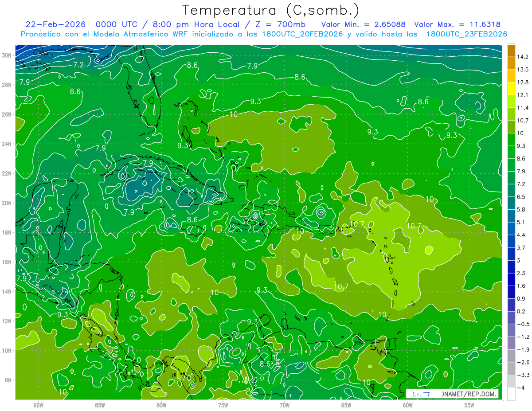Click the colorbar label '2.3'
This screenshot has width=532, height=411.
pyautogui.click(x=521, y=273)
